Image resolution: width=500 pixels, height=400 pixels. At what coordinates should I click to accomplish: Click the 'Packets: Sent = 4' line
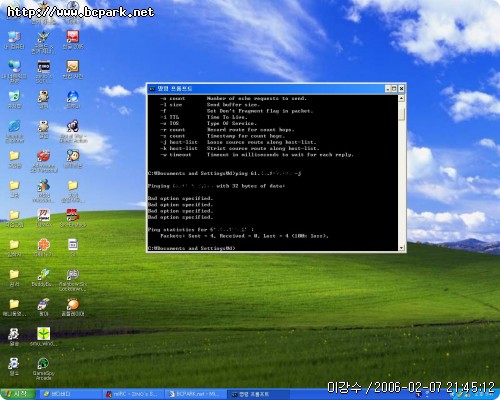(x=244, y=236)
